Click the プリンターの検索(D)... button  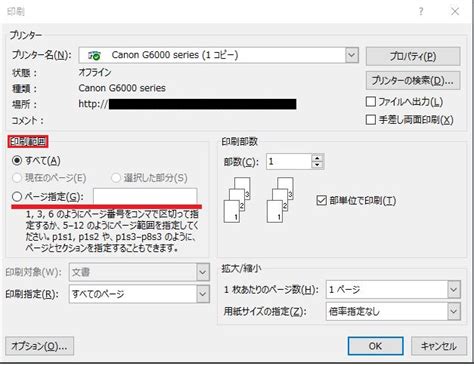click(x=413, y=81)
